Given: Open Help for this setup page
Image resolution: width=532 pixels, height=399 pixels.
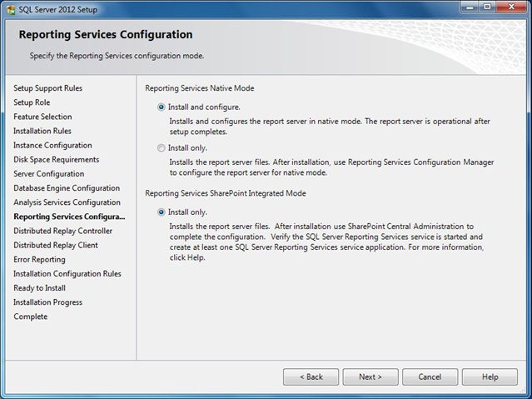Looking at the screenshot, I should pos(490,377).
